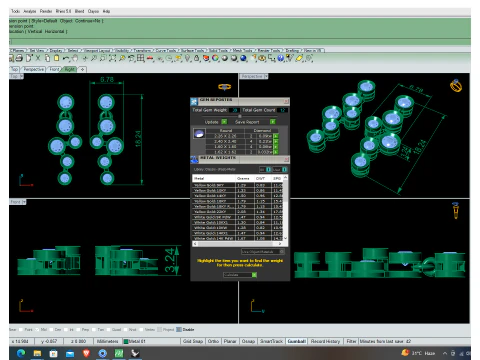Click the color wheel properties icon

(215, 58)
